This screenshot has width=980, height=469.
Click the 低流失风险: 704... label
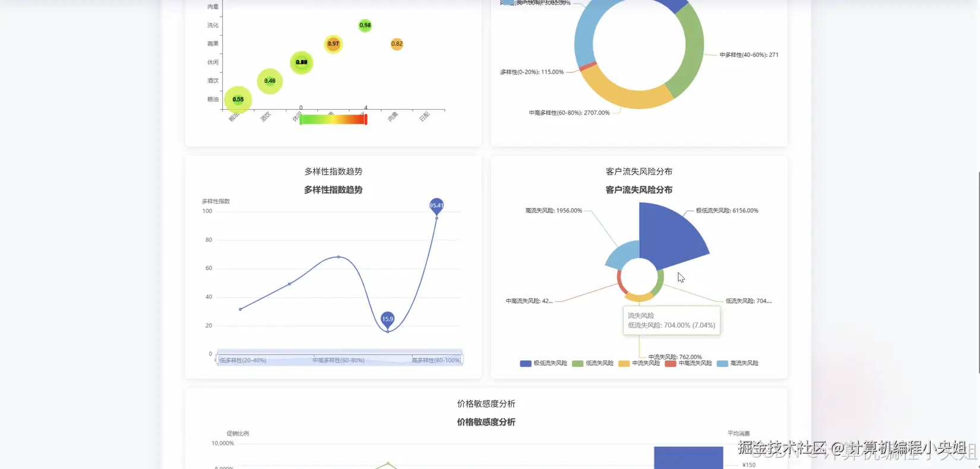click(748, 301)
